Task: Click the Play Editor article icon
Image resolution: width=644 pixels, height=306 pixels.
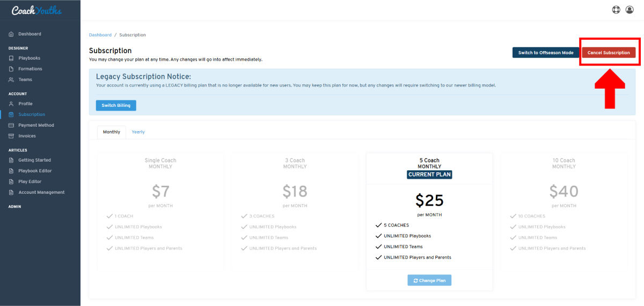Action: (x=11, y=181)
